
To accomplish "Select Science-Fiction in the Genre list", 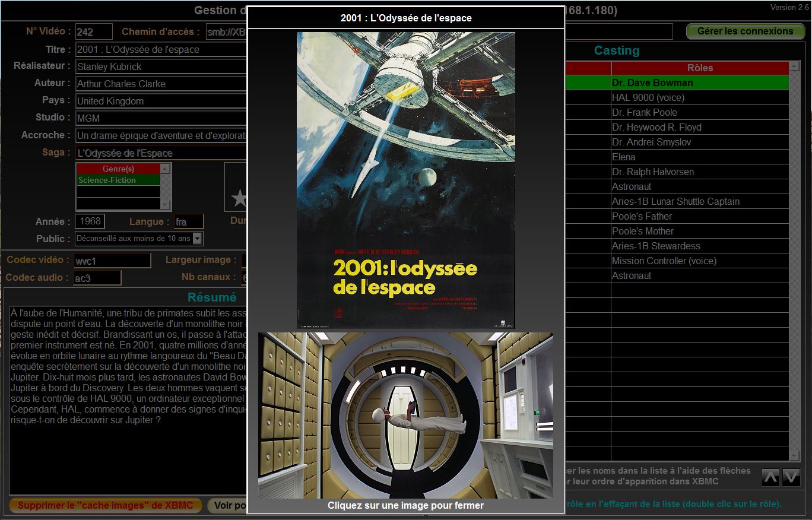I will pyautogui.click(x=119, y=180).
